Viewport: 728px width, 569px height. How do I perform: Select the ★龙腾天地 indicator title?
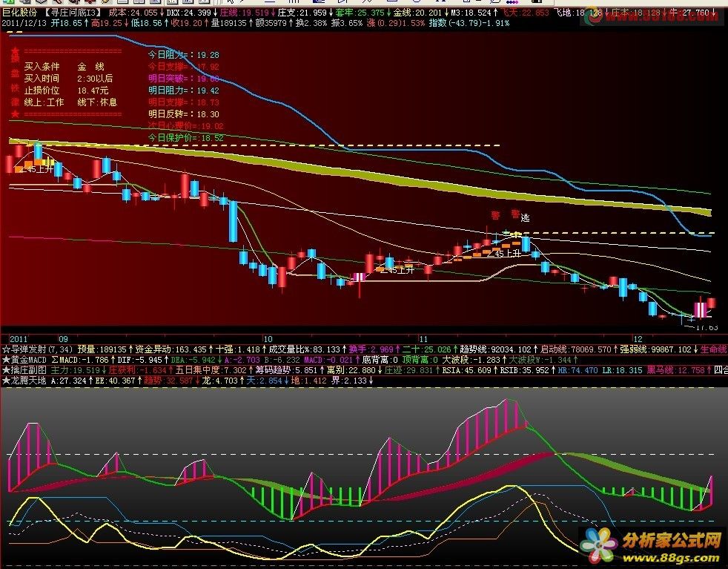pyautogui.click(x=24, y=381)
